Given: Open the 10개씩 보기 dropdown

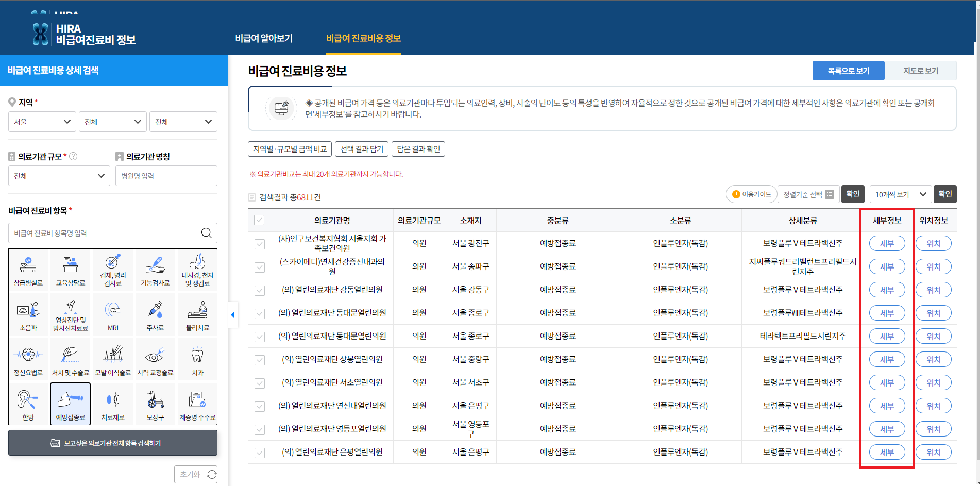Looking at the screenshot, I should coord(901,194).
